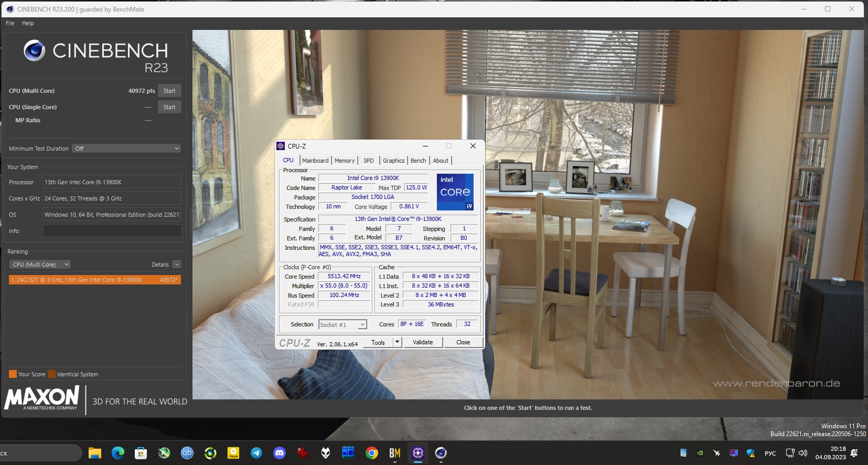Click the Info input field in Cinebench
Image resolution: width=868 pixels, height=465 pixels.
point(112,231)
